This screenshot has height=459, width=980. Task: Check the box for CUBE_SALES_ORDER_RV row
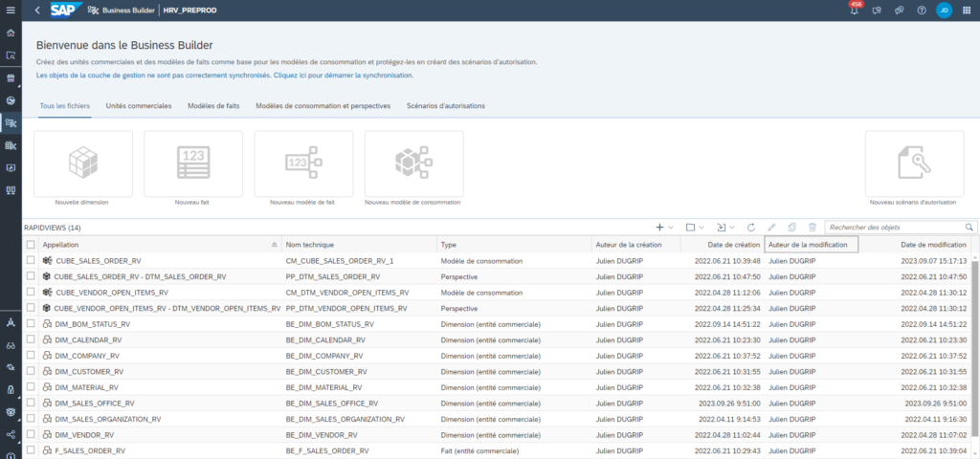pos(32,260)
